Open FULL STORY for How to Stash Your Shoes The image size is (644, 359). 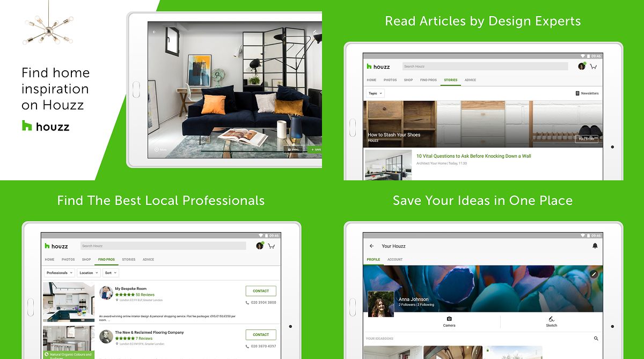click(587, 139)
